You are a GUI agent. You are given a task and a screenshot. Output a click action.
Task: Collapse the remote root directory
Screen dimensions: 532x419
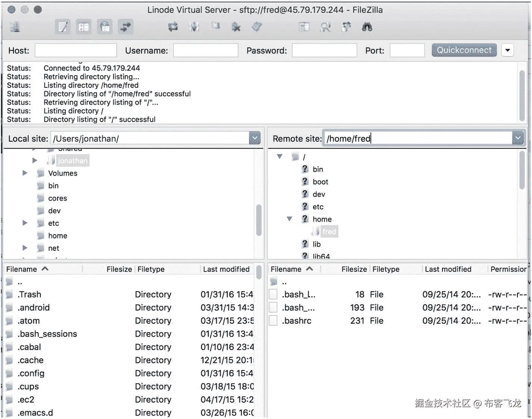click(280, 157)
